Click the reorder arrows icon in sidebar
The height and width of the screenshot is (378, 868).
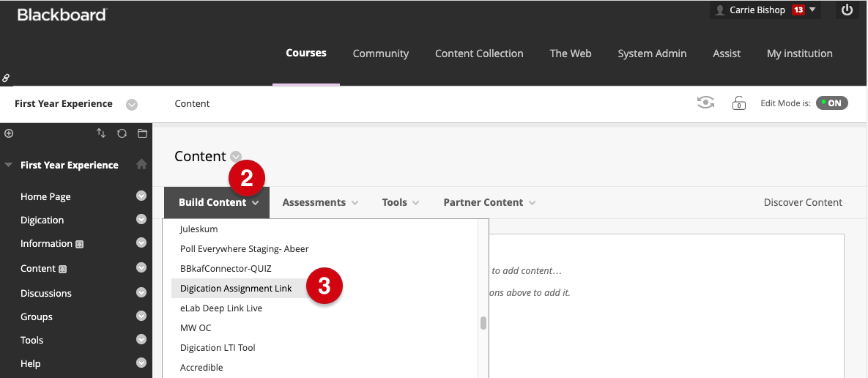tap(101, 133)
